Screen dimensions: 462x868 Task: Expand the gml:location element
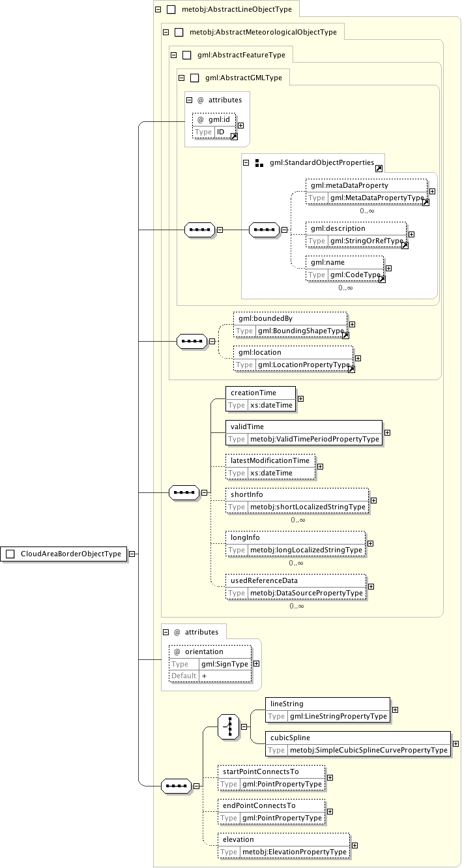(358, 358)
